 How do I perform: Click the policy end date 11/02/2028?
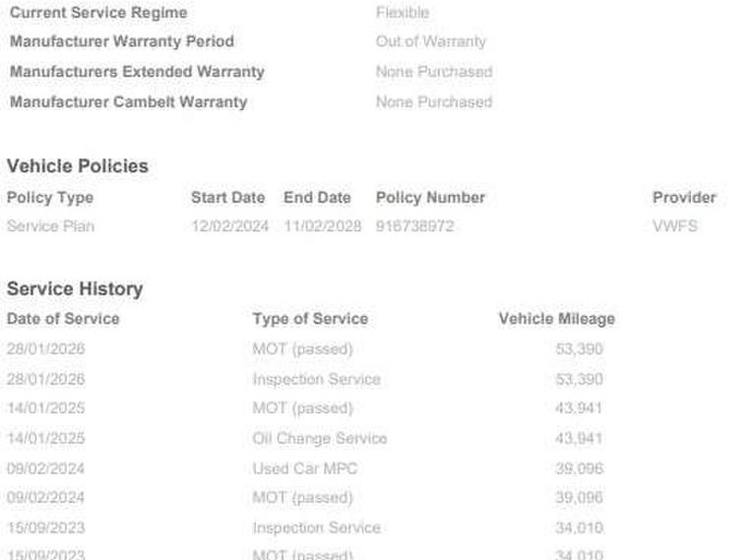coord(322,226)
